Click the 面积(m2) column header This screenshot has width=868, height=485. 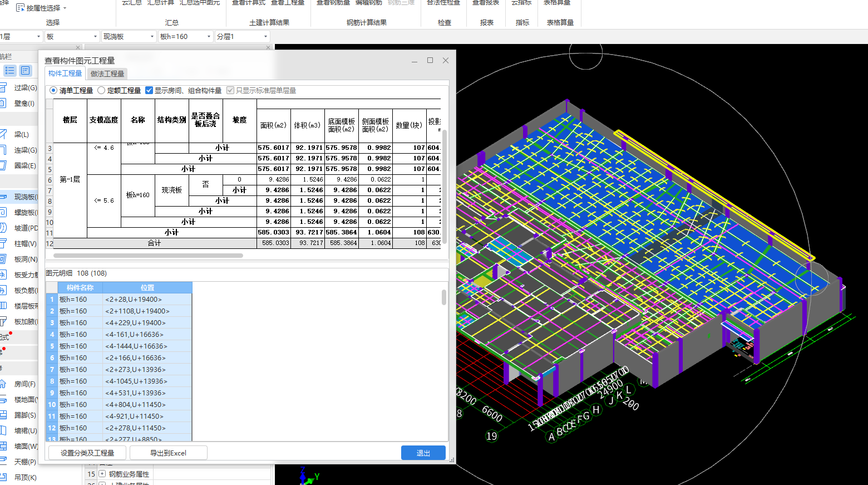click(273, 125)
